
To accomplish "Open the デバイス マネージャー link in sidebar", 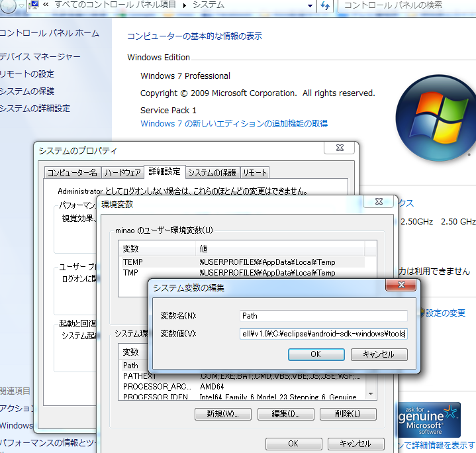I will tap(40, 57).
